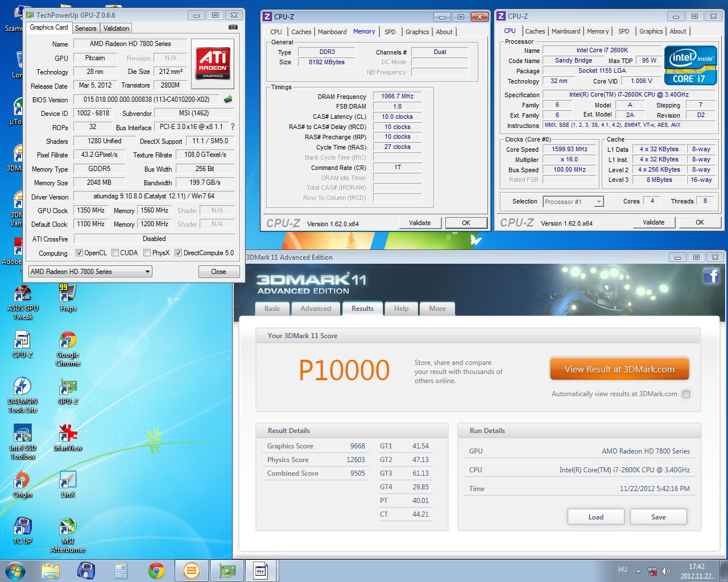Open SPD tab in CPU-Z Memory window
The image size is (728, 582).
pos(390,32)
